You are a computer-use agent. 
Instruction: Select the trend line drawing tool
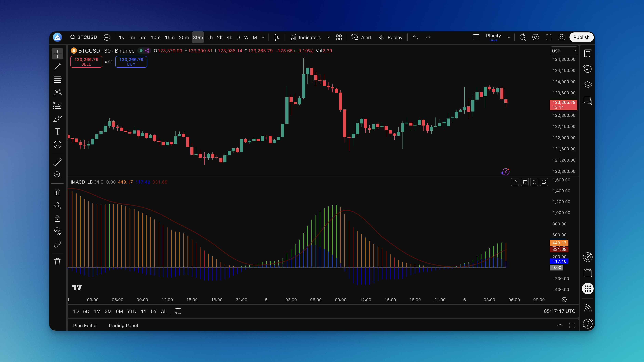click(57, 67)
